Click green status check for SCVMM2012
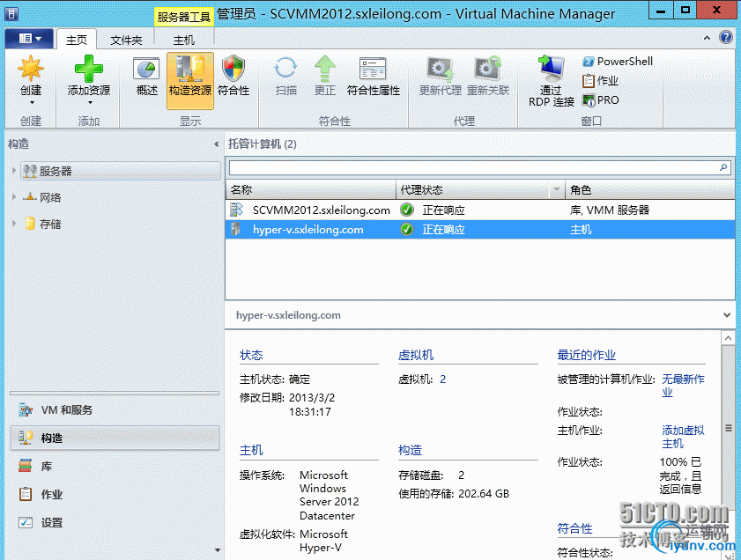The image size is (741, 560). pos(406,210)
